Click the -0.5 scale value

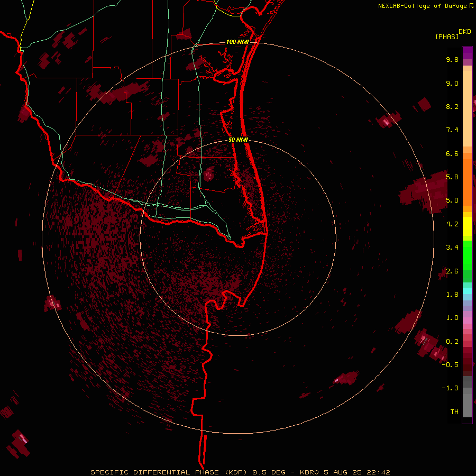(450, 365)
